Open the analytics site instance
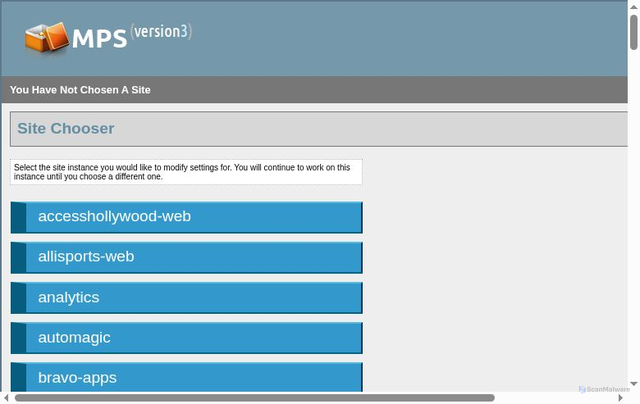 click(69, 297)
